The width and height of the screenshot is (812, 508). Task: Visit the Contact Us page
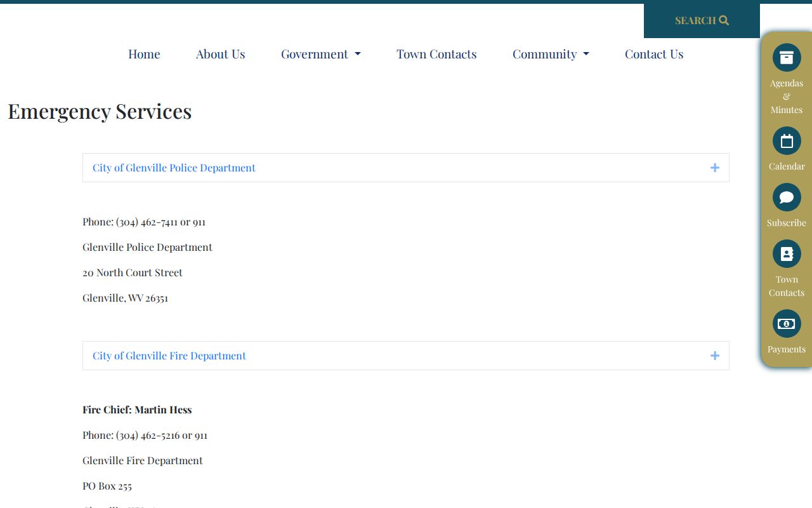pos(654,54)
